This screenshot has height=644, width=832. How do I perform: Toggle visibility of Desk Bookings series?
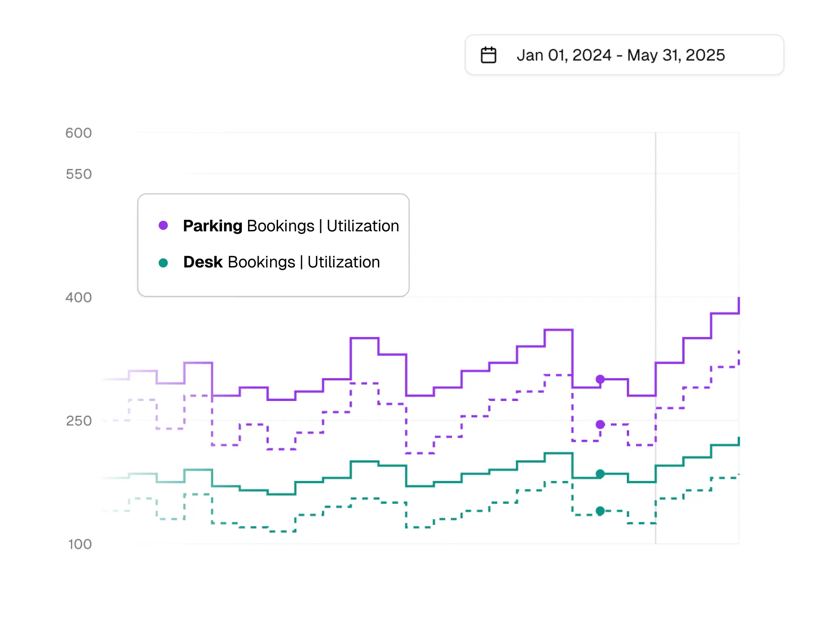[281, 262]
